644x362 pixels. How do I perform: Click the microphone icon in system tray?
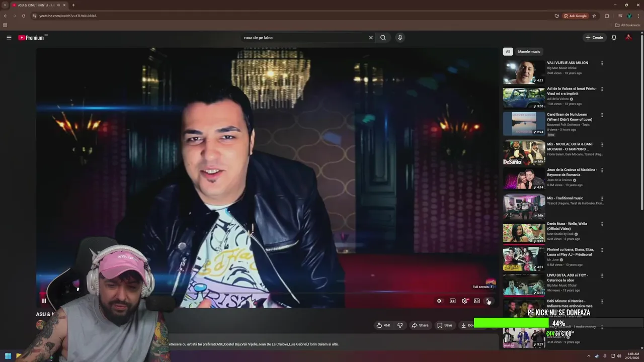tap(605, 356)
